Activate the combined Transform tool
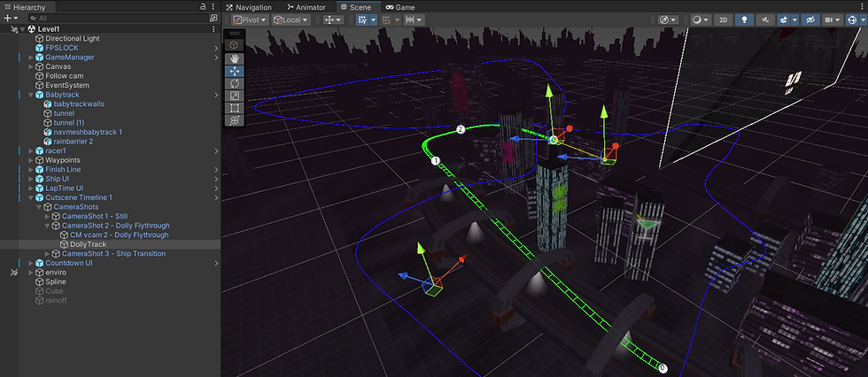 click(x=234, y=119)
